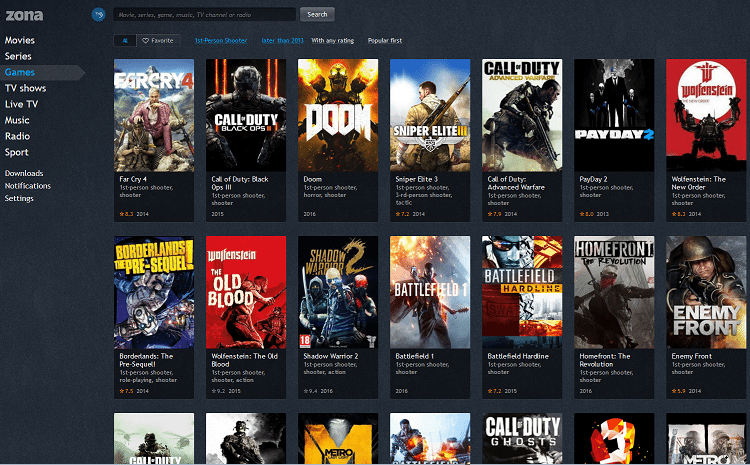Open the 1st-Person Shooter genre dropdown
750x465 pixels.
pos(221,41)
